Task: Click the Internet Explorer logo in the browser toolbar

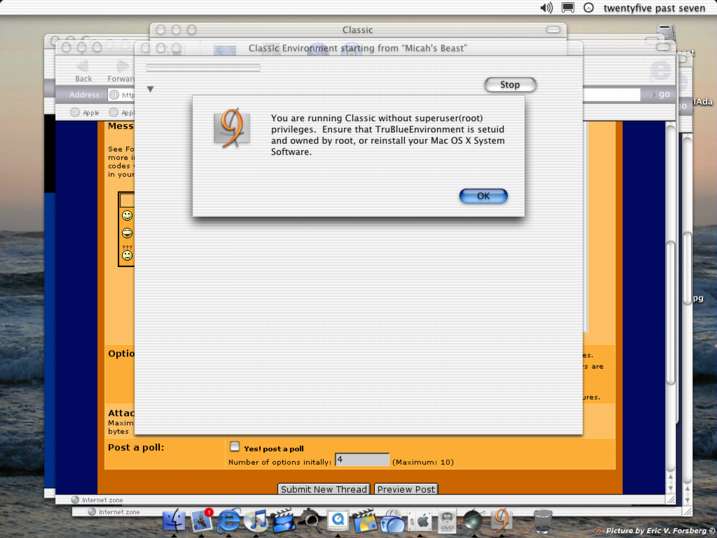Action: coord(660,71)
